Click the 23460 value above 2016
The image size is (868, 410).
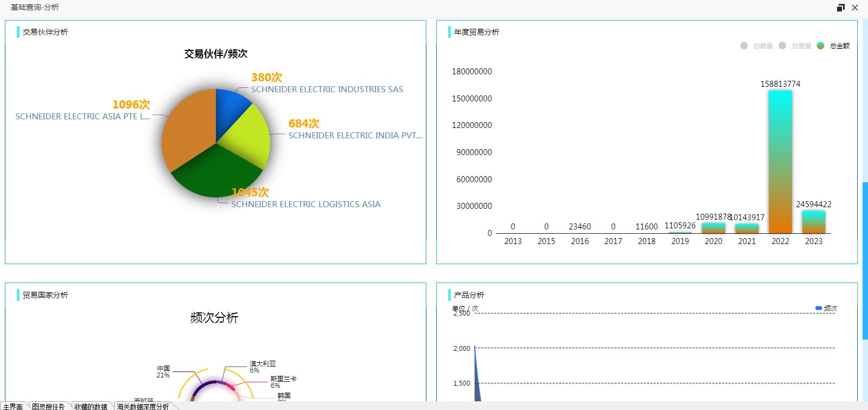coord(580,227)
